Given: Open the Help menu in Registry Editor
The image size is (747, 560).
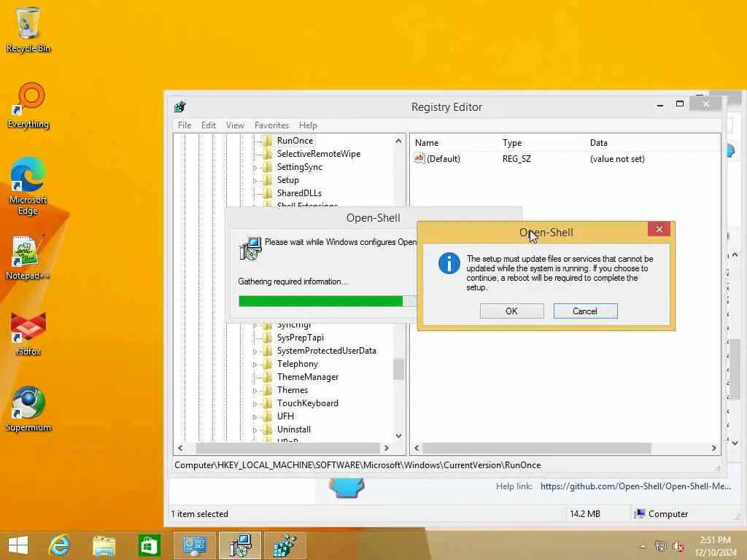Looking at the screenshot, I should (x=308, y=125).
